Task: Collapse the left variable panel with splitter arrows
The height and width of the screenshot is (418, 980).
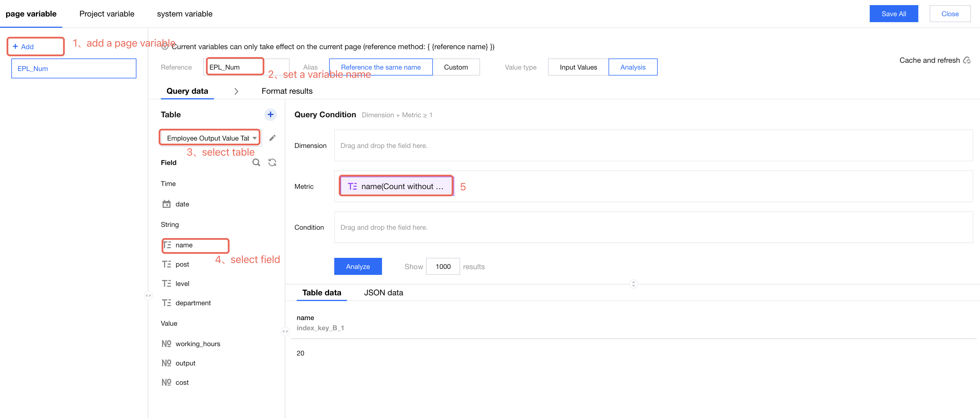Action: coord(148,295)
